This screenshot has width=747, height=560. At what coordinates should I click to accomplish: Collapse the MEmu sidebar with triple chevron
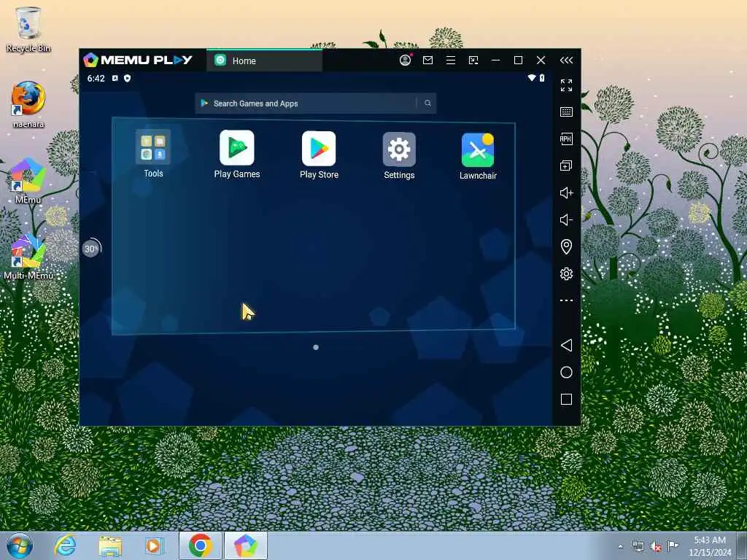pyautogui.click(x=566, y=60)
